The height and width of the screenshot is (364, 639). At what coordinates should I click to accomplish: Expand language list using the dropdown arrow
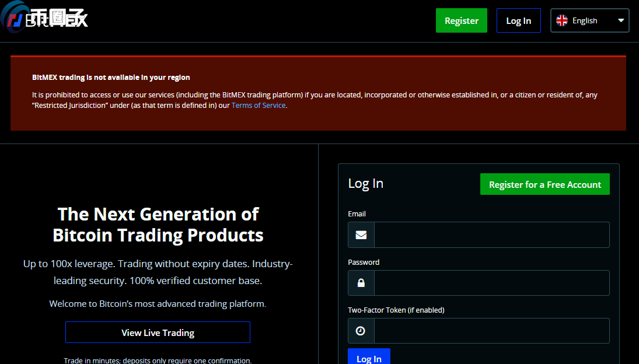(x=620, y=20)
